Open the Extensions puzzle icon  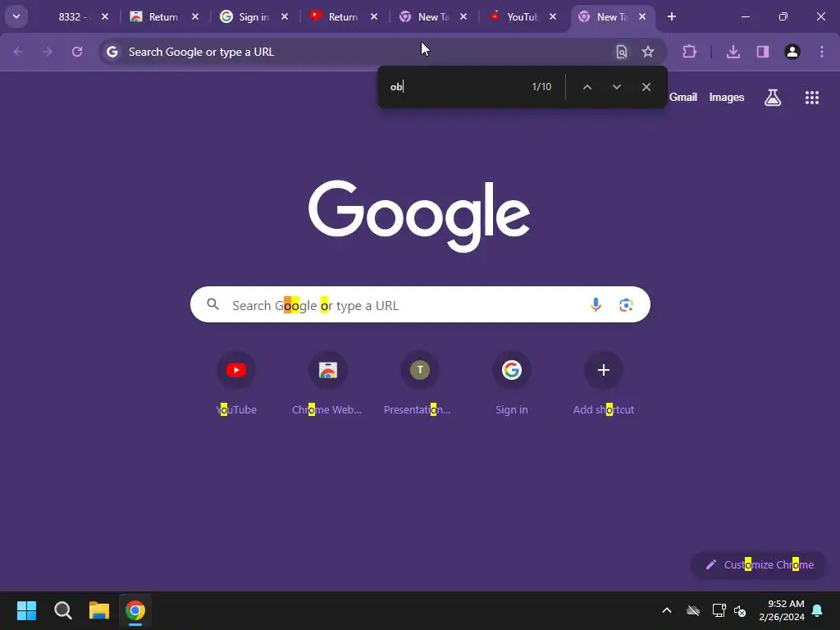click(689, 52)
